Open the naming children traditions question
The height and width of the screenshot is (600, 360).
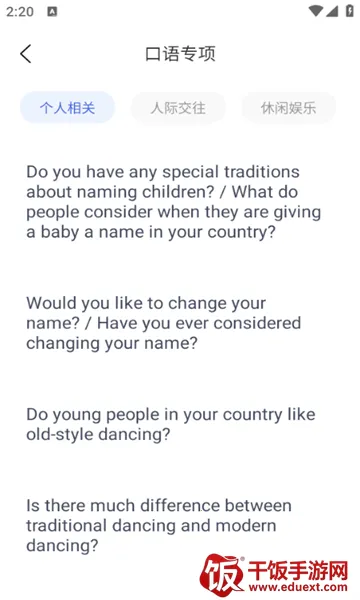174,202
